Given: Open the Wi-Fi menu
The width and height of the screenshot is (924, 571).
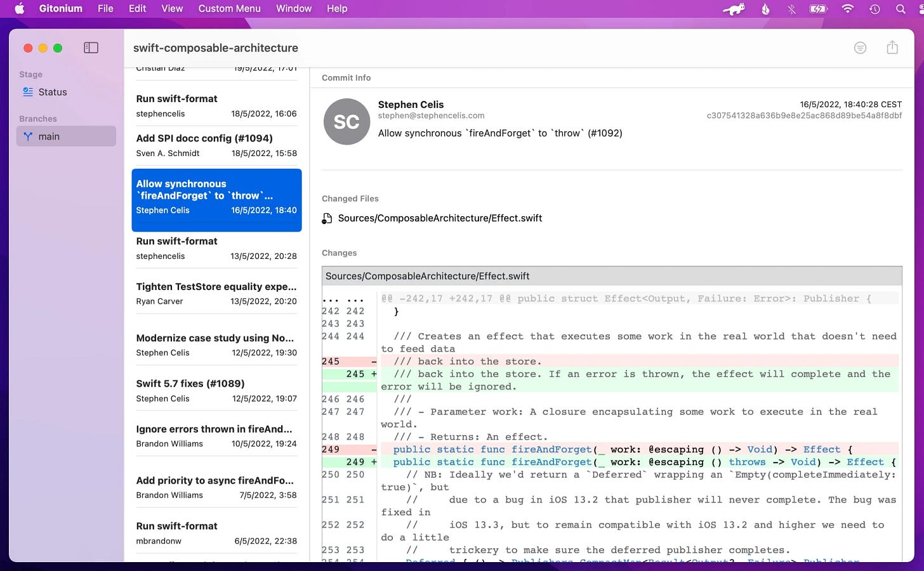Looking at the screenshot, I should (x=848, y=9).
